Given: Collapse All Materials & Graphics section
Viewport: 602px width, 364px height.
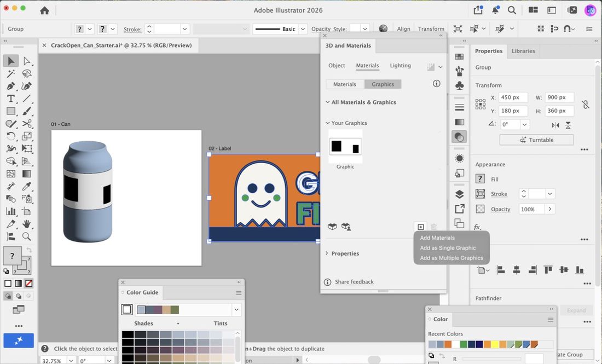Looking at the screenshot, I should pos(327,102).
